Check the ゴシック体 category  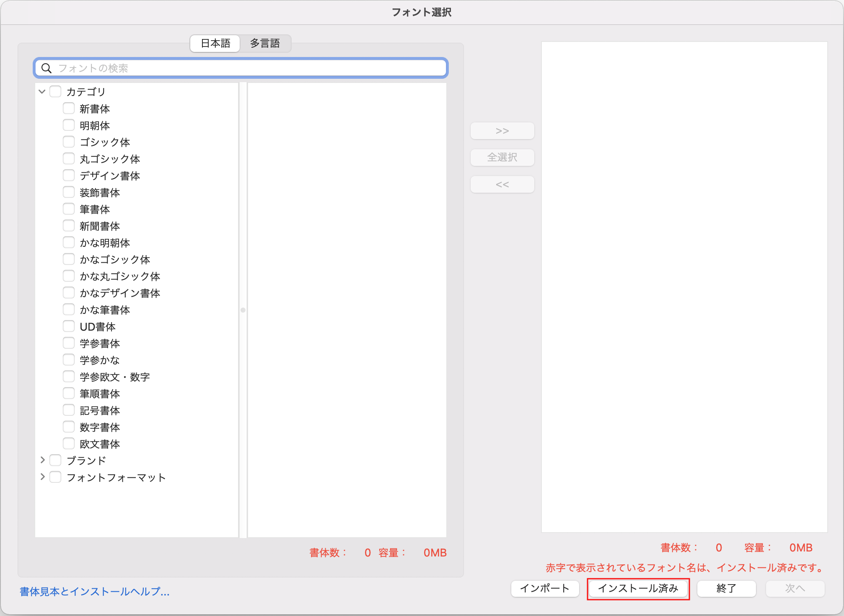(69, 142)
